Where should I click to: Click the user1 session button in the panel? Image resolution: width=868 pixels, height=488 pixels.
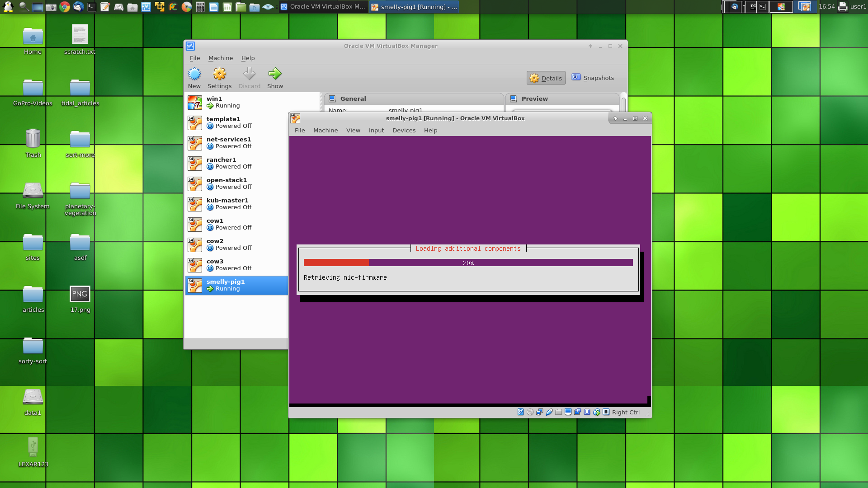point(858,7)
